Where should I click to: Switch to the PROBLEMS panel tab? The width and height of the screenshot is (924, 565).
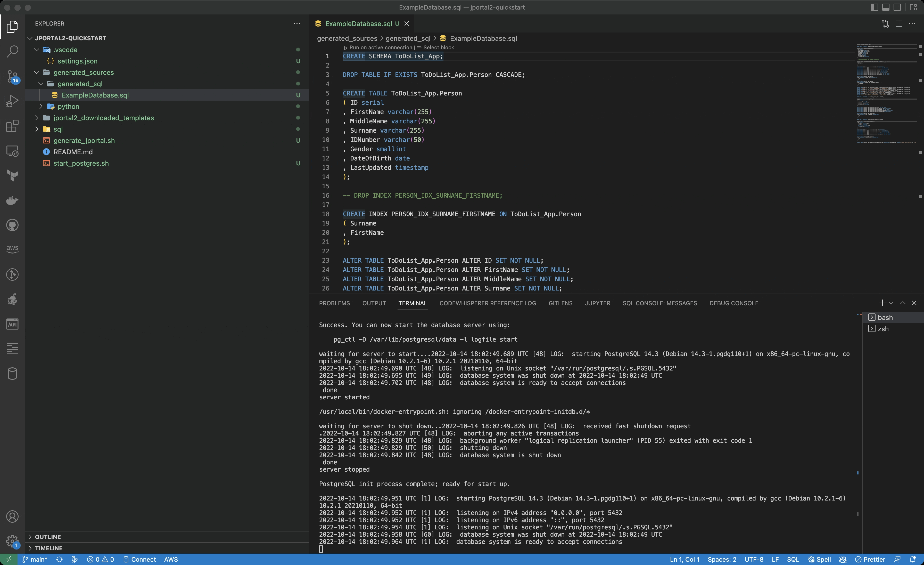[334, 303]
